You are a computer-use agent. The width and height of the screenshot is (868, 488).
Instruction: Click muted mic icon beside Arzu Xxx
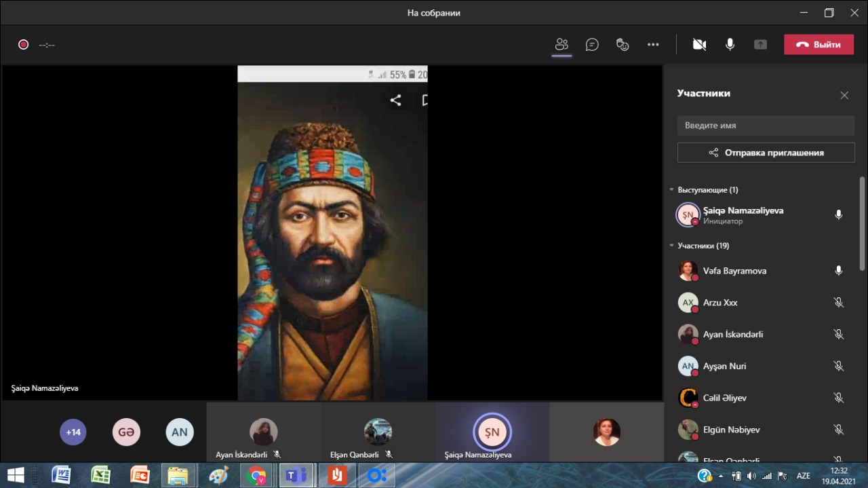coord(839,303)
